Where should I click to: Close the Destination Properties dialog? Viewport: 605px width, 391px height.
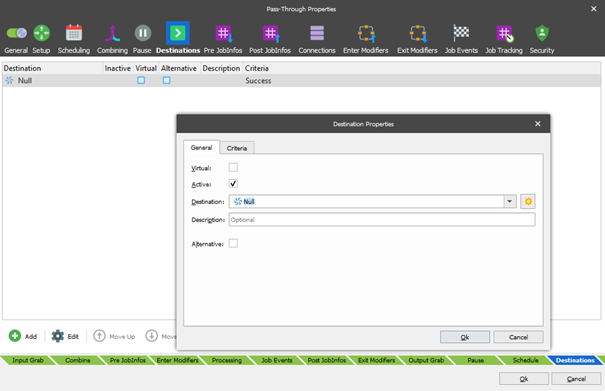pos(538,124)
